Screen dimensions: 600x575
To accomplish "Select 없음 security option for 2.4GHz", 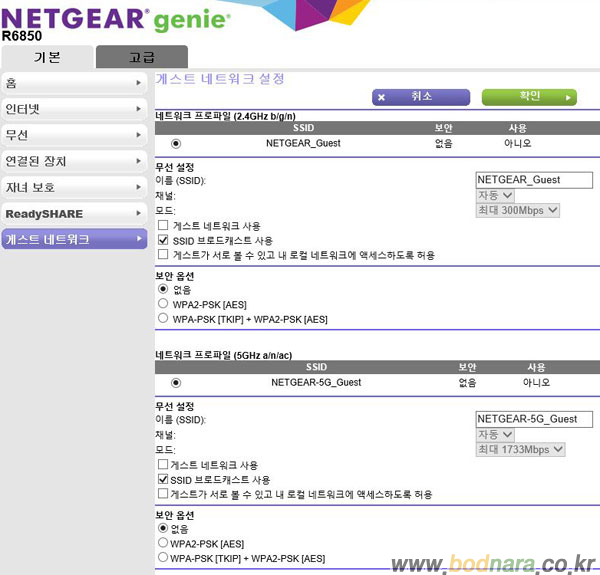I will pyautogui.click(x=163, y=289).
